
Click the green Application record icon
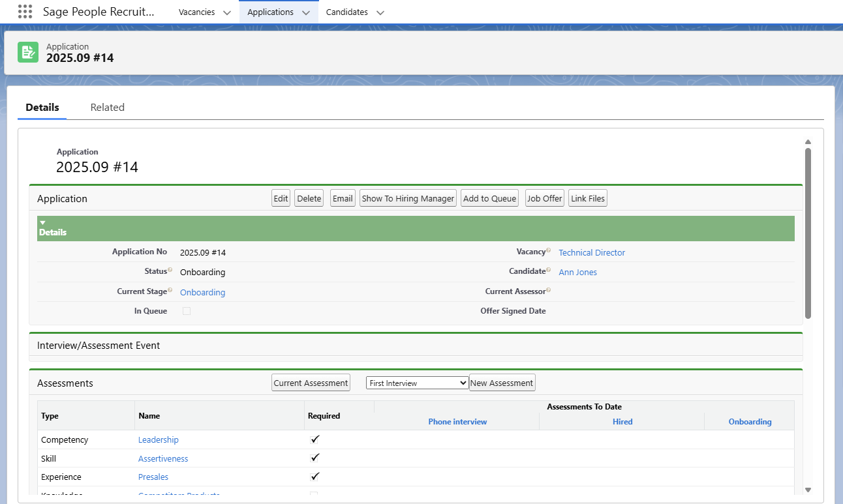(28, 52)
